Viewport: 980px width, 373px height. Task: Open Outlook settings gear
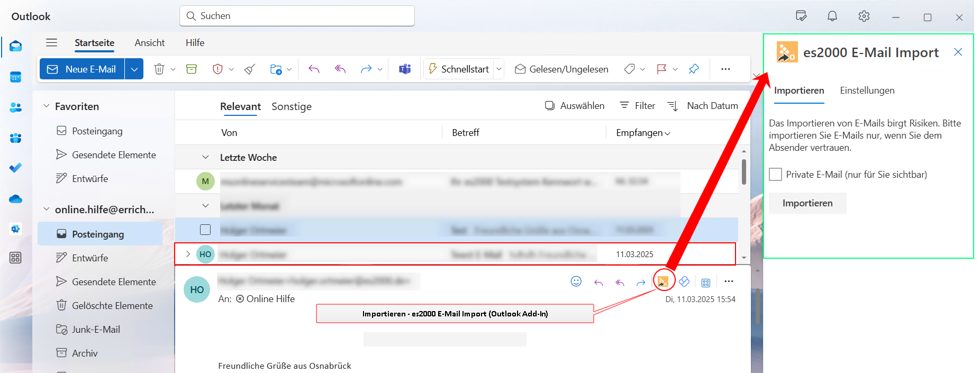point(864,16)
